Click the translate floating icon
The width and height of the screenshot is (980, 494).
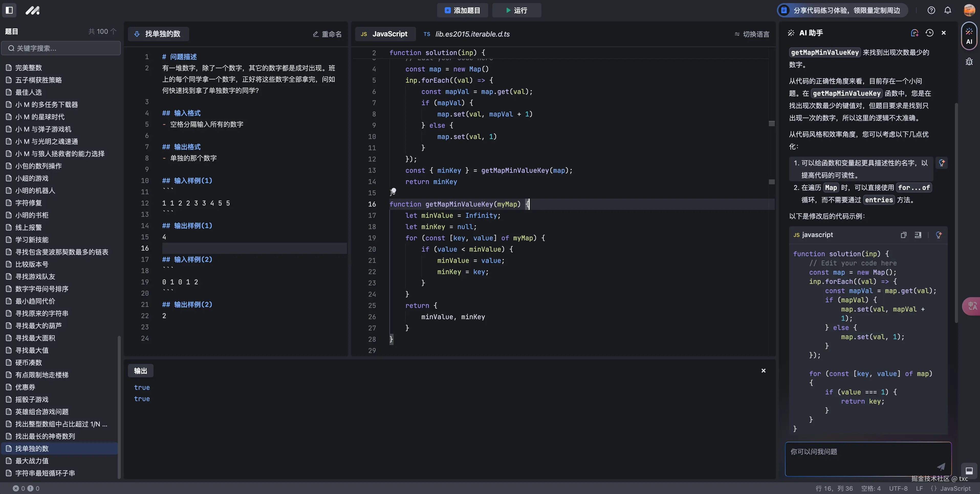(972, 306)
